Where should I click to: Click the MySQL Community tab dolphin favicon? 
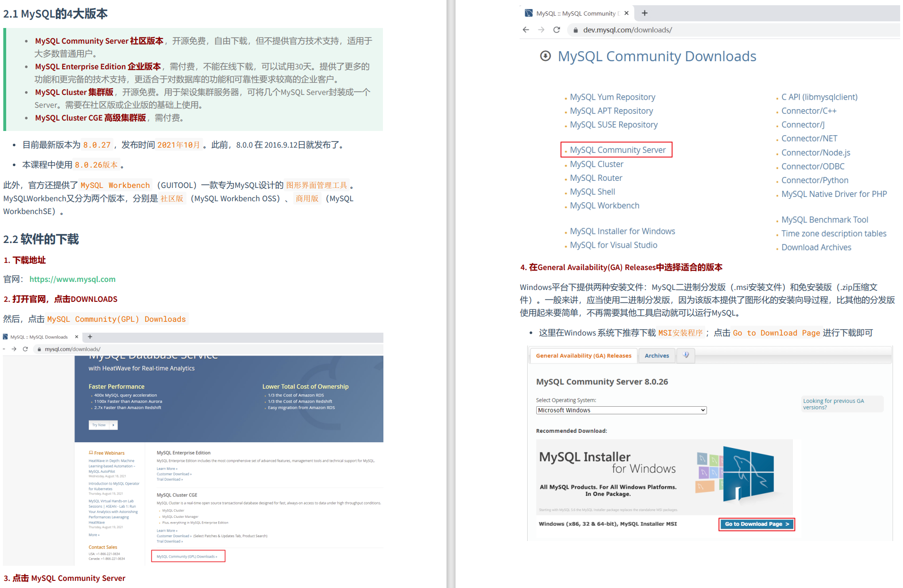[x=529, y=13]
